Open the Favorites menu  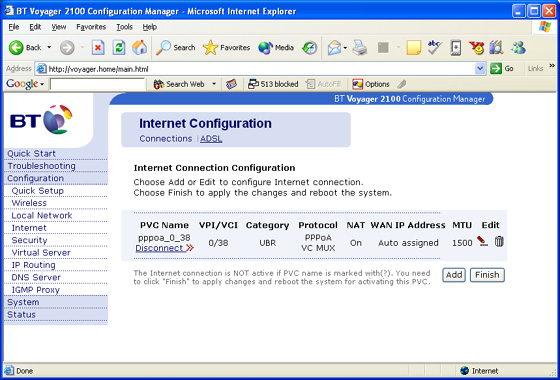pyautogui.click(x=91, y=27)
